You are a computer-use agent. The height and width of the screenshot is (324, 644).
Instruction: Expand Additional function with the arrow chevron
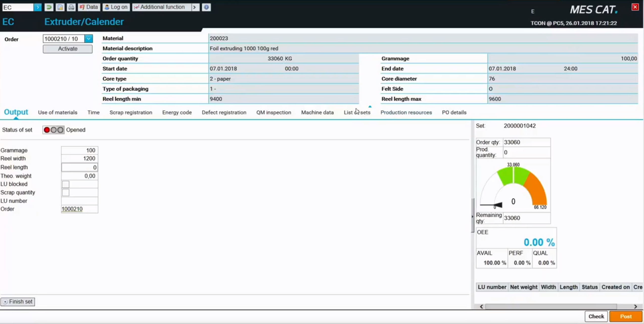point(195,7)
